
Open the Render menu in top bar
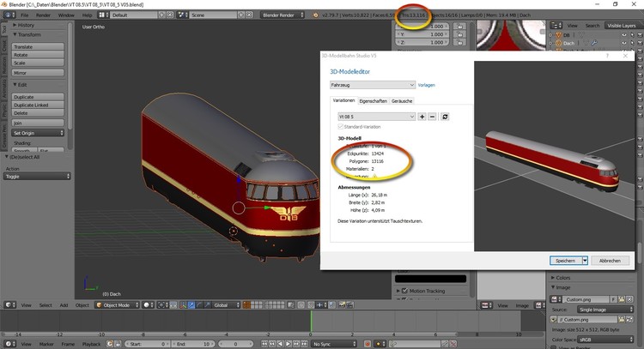44,15
